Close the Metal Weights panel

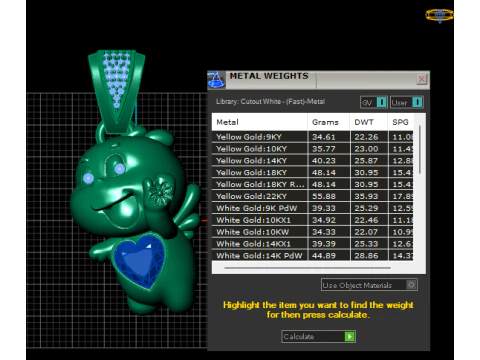click(421, 79)
